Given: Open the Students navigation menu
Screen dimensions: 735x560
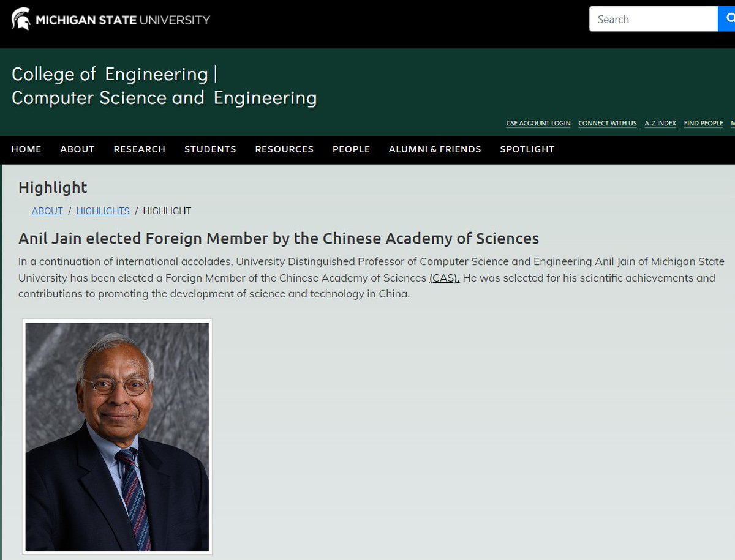Looking at the screenshot, I should 210,149.
